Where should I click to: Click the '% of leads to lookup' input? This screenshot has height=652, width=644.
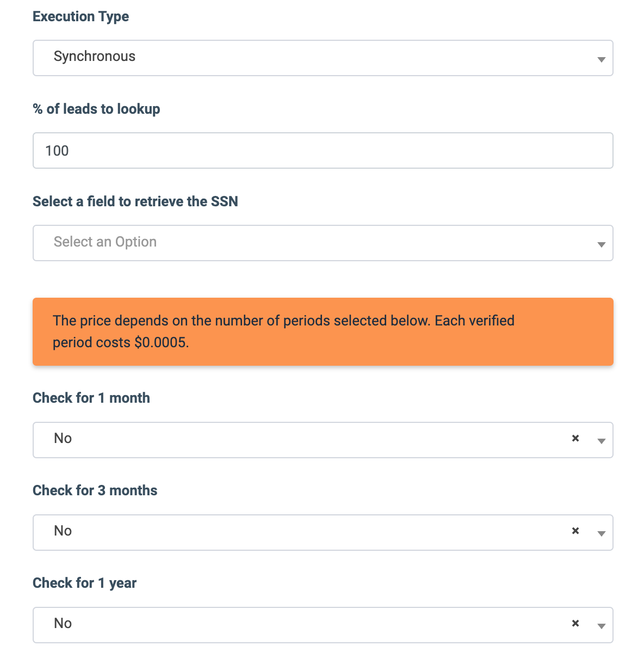pos(323,151)
